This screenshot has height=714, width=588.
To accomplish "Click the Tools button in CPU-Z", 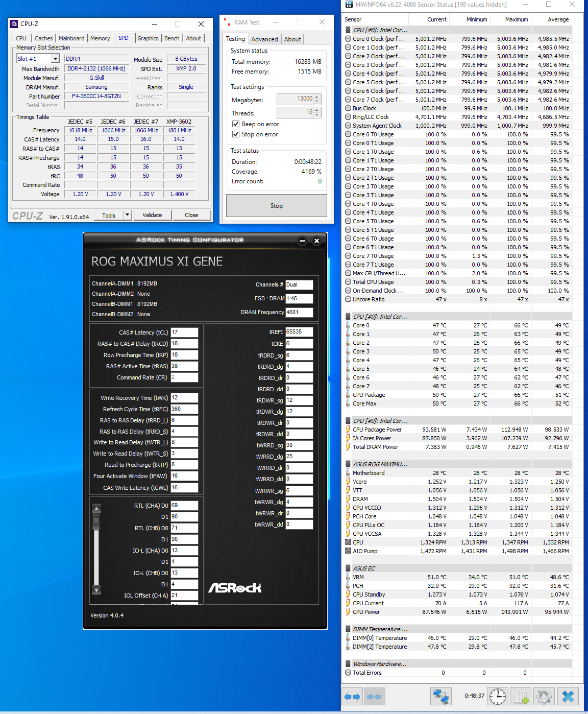I will coord(109,215).
